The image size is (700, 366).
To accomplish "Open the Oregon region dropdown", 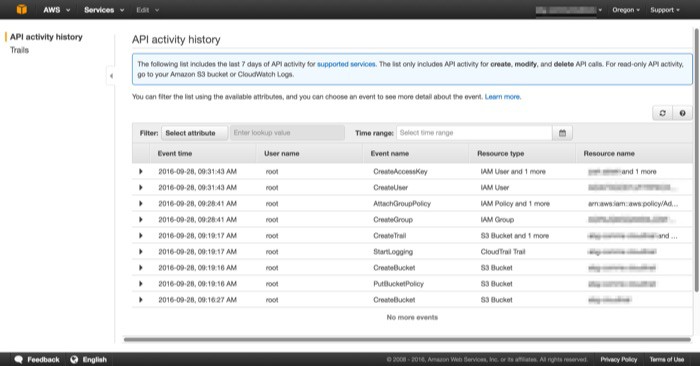I will pos(626,10).
